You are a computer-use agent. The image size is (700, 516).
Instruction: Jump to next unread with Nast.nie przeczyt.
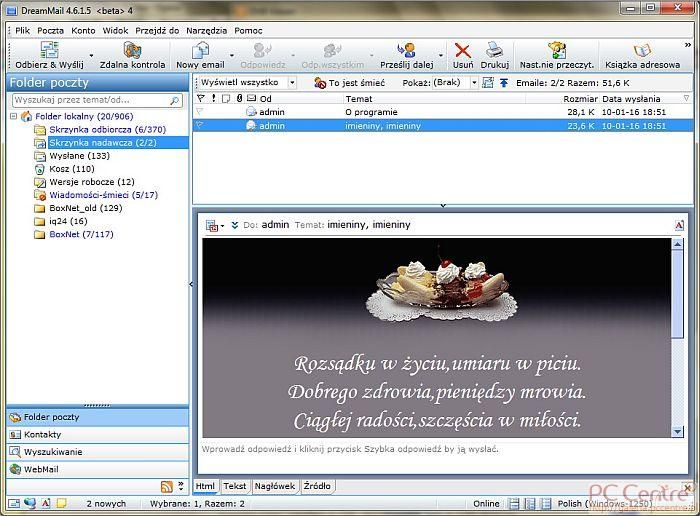557,50
